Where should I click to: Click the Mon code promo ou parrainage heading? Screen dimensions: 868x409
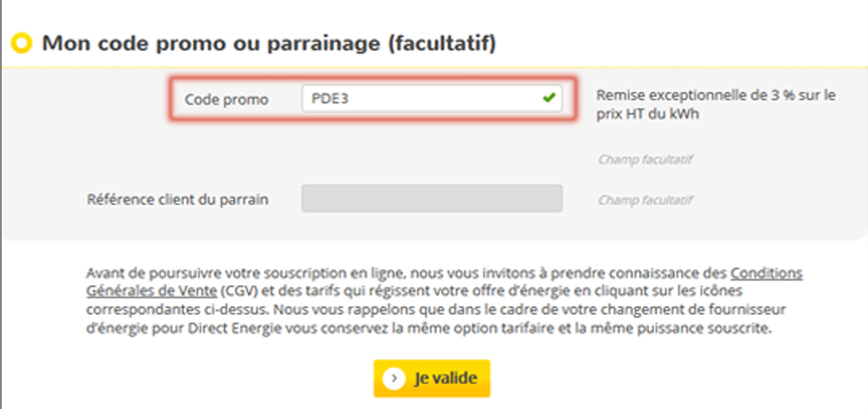269,43
